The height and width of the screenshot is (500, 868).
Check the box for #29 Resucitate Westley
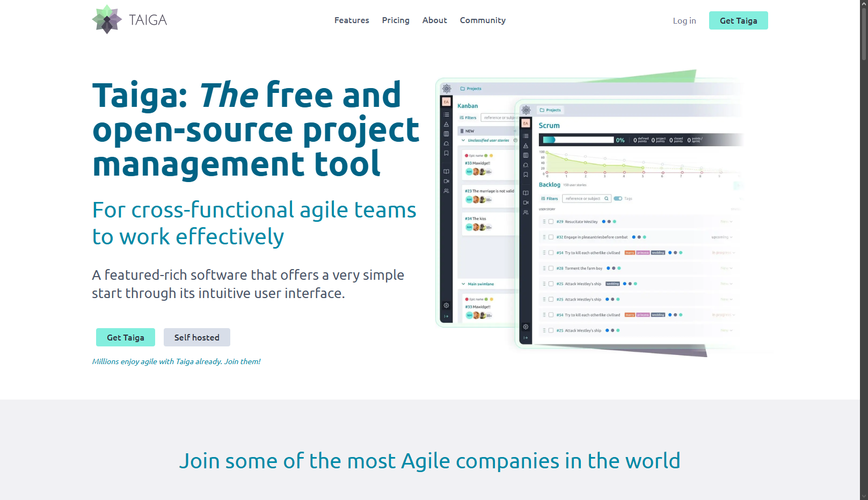[551, 221]
